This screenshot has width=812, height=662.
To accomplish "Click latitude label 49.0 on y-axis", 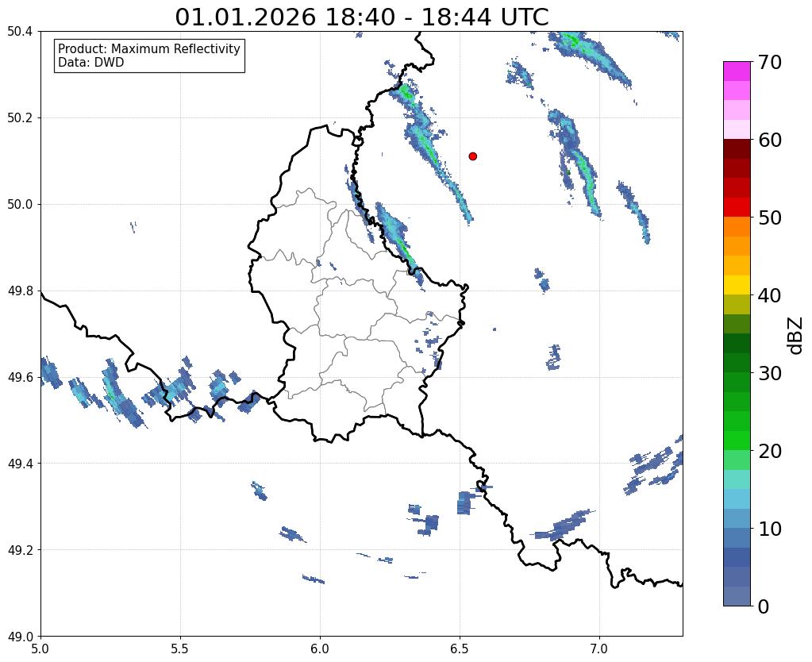I will (20, 637).
